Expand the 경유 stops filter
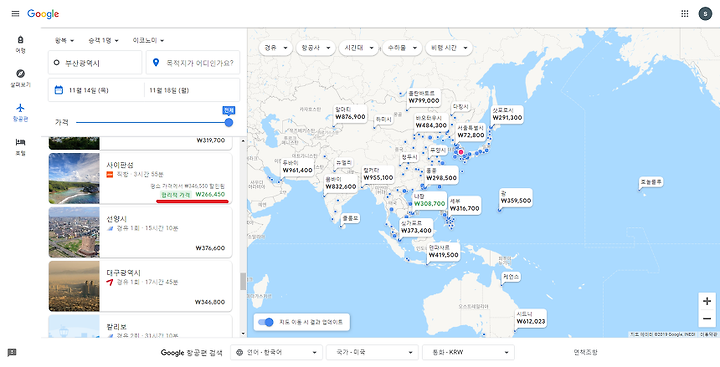This screenshot has width=720, height=367. (x=276, y=48)
